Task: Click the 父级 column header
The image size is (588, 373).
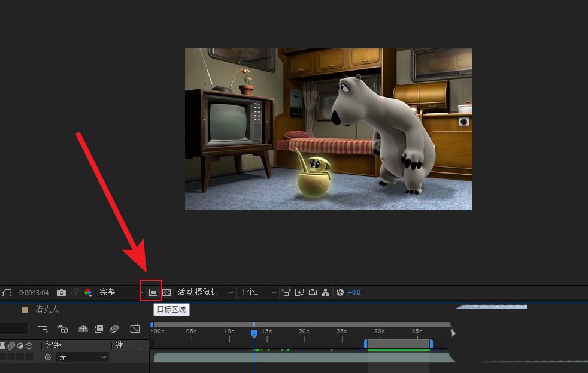Action: click(54, 345)
